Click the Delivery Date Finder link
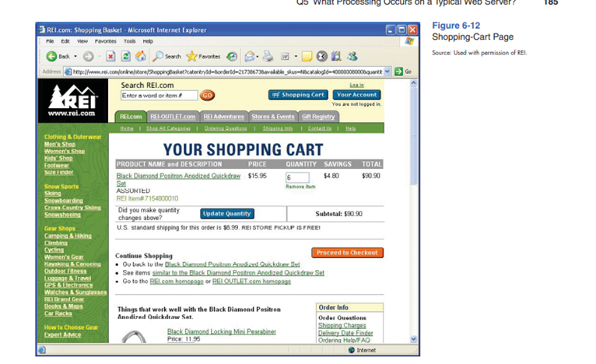 (x=345, y=333)
